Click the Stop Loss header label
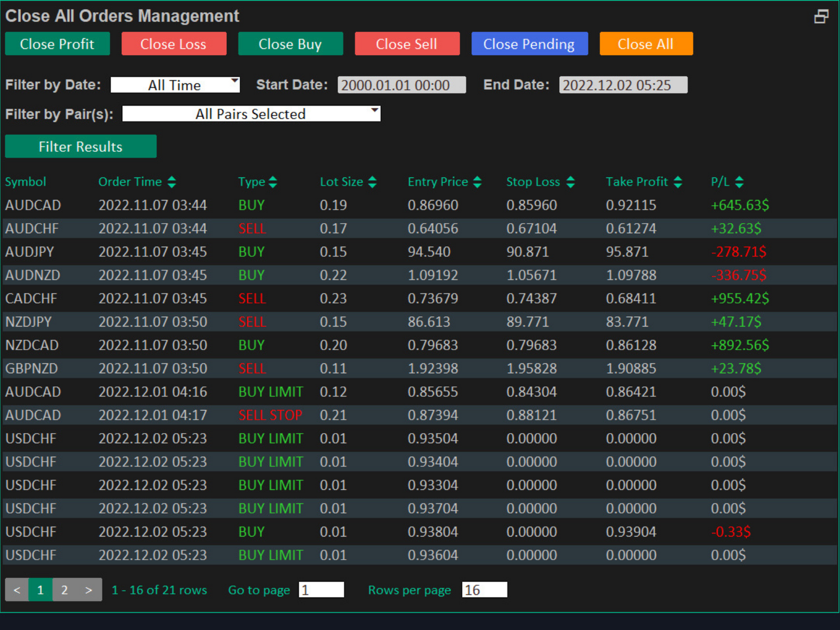840x630 pixels. click(533, 182)
